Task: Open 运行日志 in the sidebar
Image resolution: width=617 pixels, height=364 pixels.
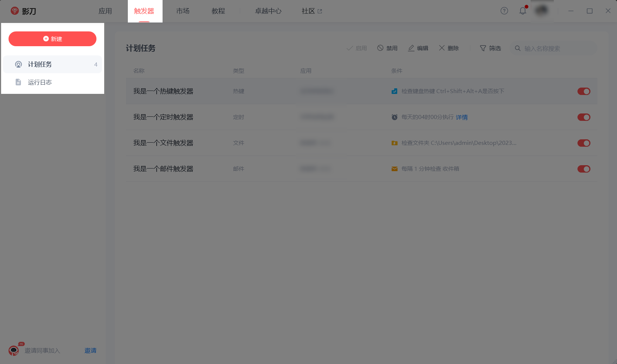Action: (40, 82)
